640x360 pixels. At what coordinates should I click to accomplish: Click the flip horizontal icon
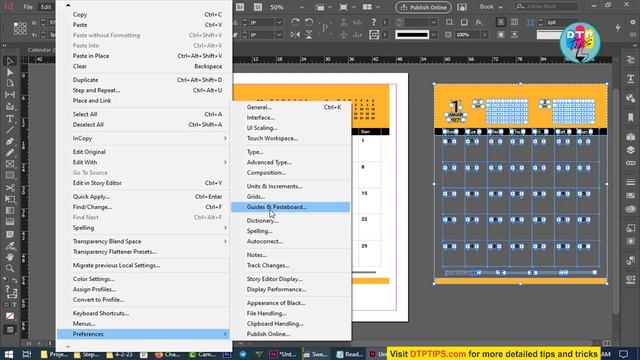click(295, 35)
